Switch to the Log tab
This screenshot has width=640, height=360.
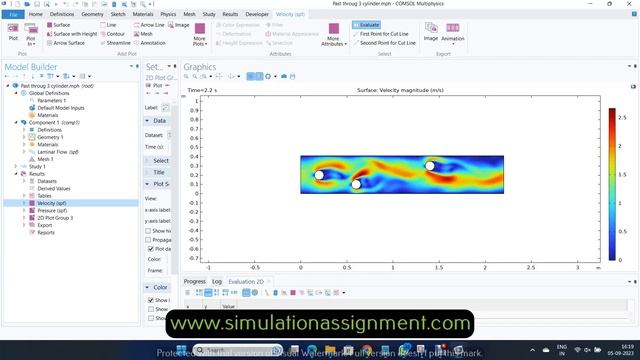217,282
